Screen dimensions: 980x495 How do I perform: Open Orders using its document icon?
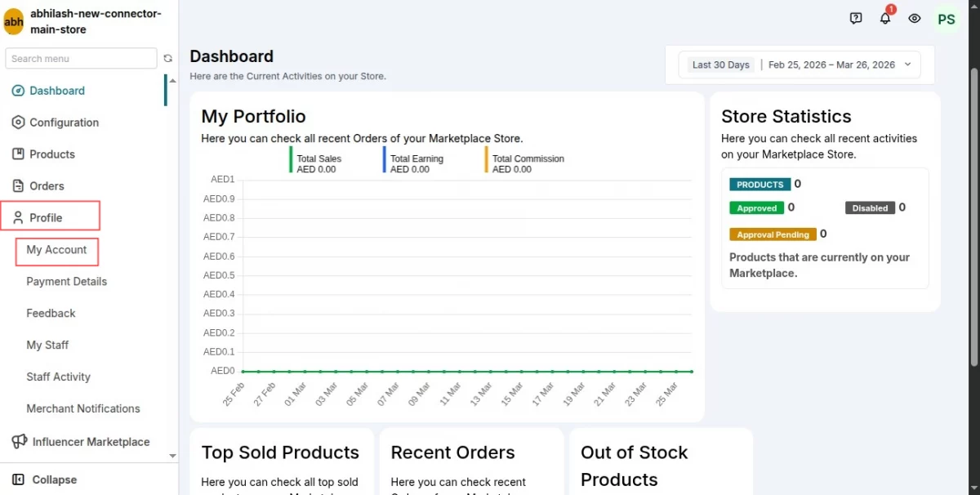coord(18,186)
